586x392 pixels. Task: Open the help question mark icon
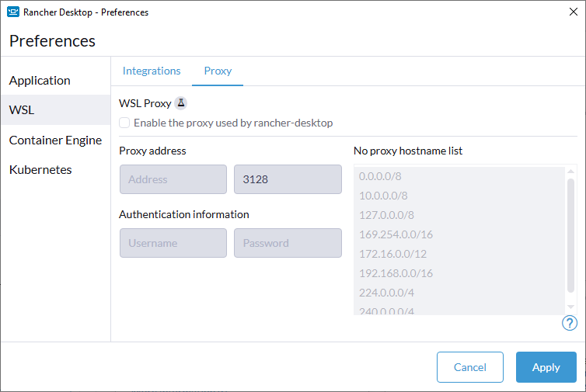[569, 323]
